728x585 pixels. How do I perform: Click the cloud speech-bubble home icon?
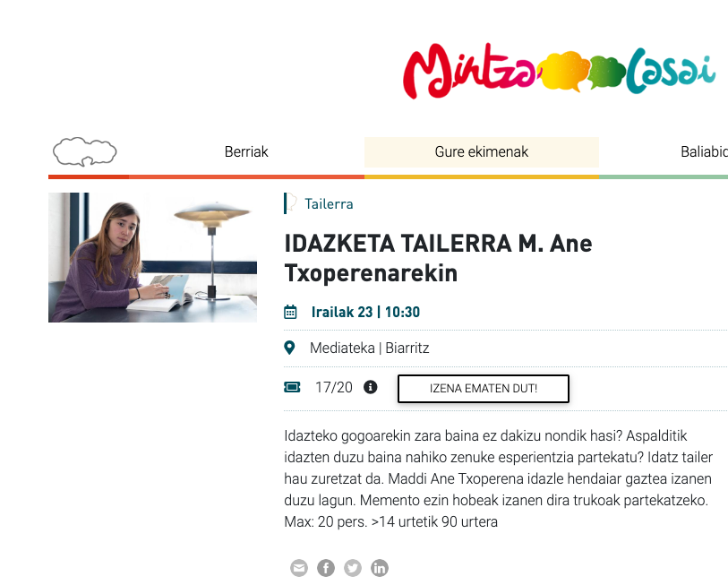coord(84,152)
